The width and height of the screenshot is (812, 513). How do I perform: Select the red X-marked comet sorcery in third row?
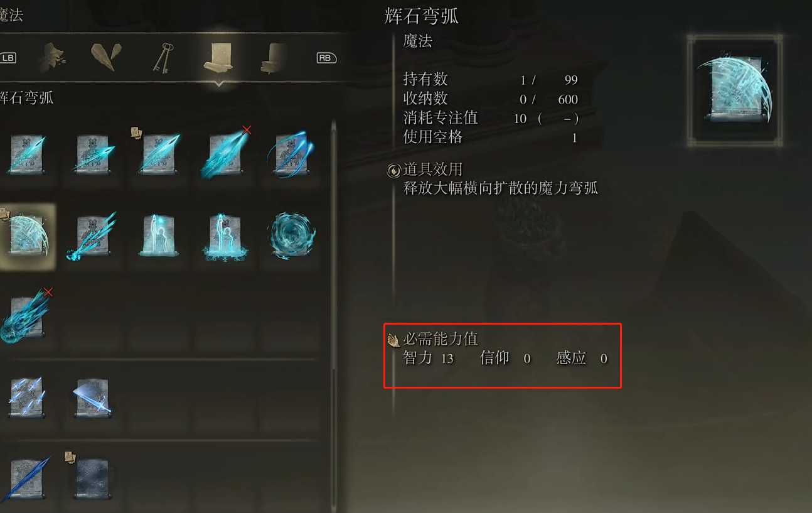[26, 316]
